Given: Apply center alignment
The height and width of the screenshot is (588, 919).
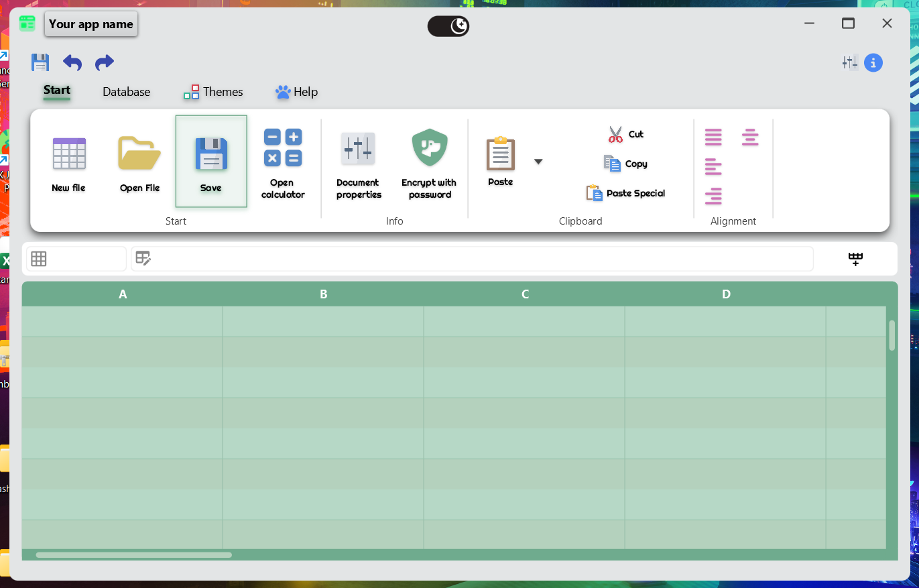Looking at the screenshot, I should pos(750,137).
